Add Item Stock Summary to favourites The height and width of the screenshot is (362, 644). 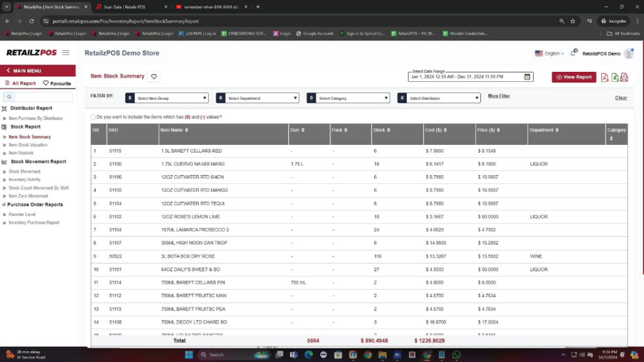pyautogui.click(x=154, y=77)
